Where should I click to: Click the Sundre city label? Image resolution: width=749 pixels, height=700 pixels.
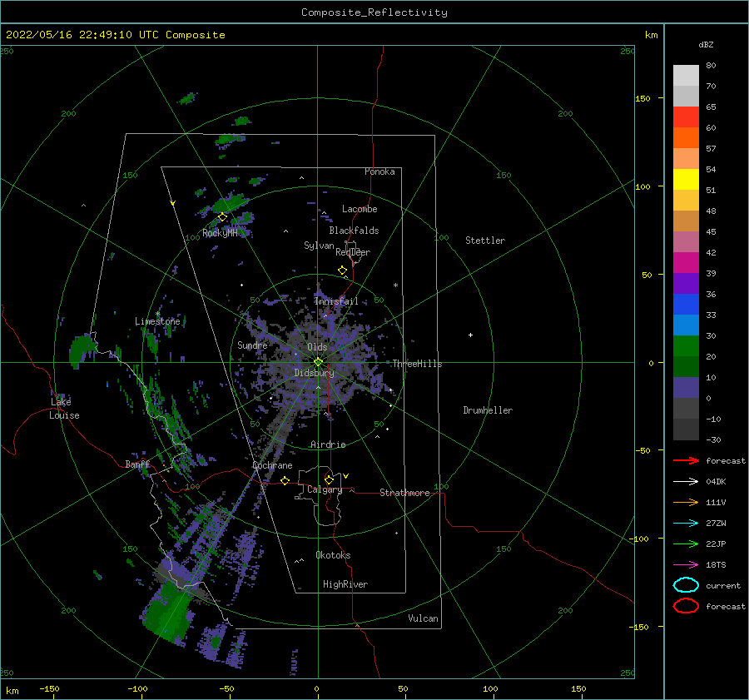click(x=252, y=345)
